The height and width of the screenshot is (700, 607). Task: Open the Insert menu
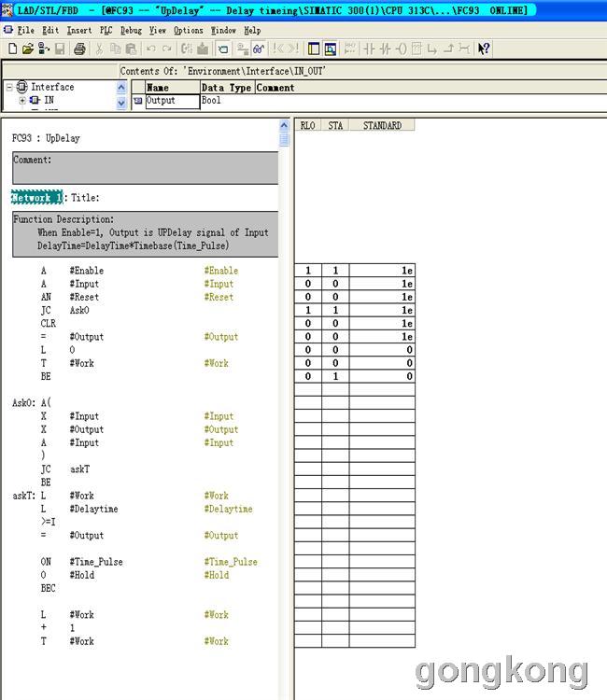click(79, 31)
